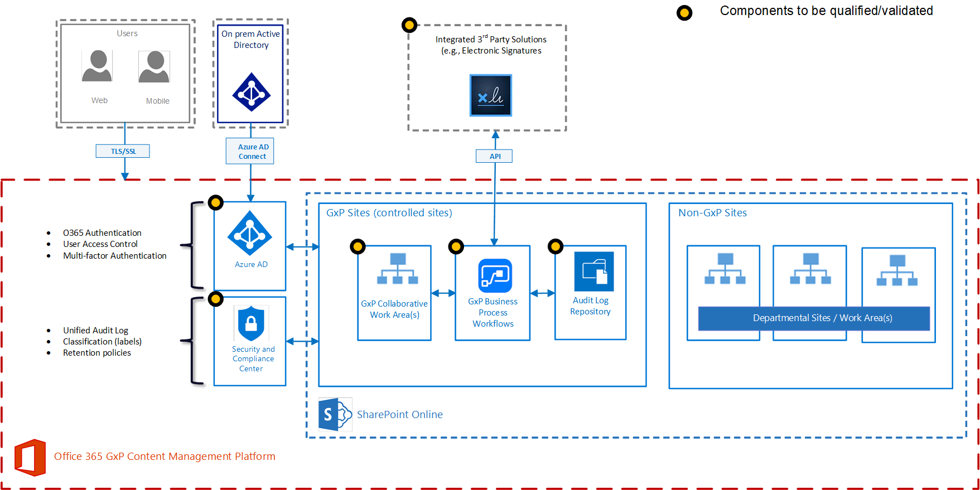Click the Web user avatar icon
Image resolution: width=980 pixels, height=490 pixels.
97,66
